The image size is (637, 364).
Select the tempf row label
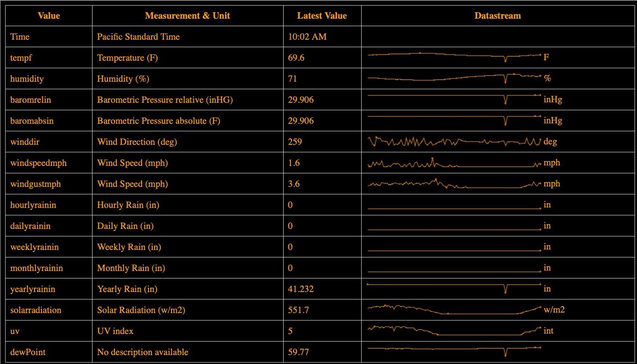21,58
